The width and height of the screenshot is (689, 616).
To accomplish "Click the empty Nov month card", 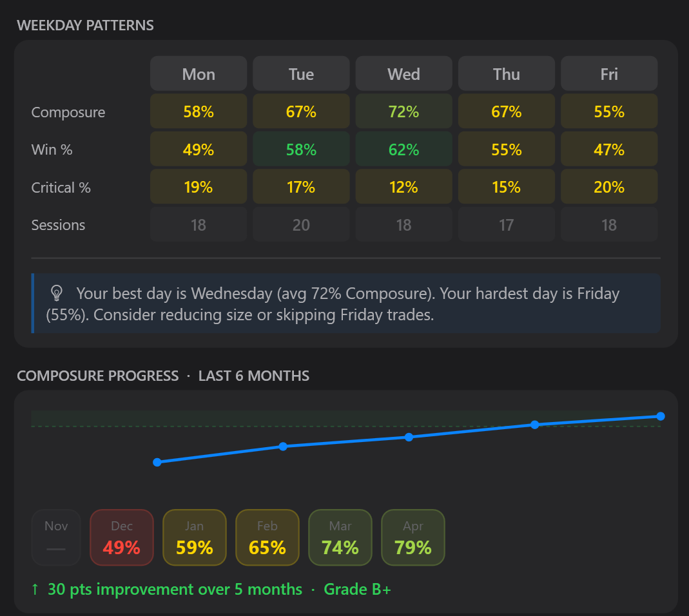I will click(56, 537).
